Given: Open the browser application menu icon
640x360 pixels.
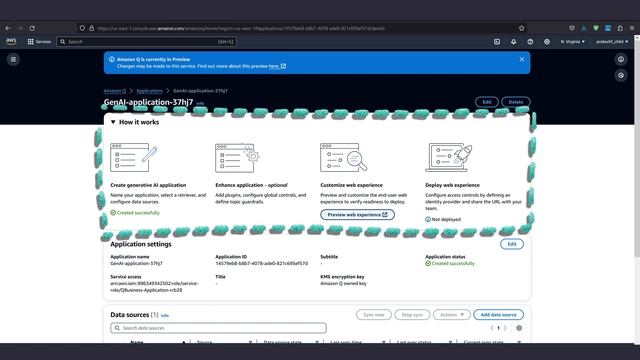Looking at the screenshot, I should (632, 28).
